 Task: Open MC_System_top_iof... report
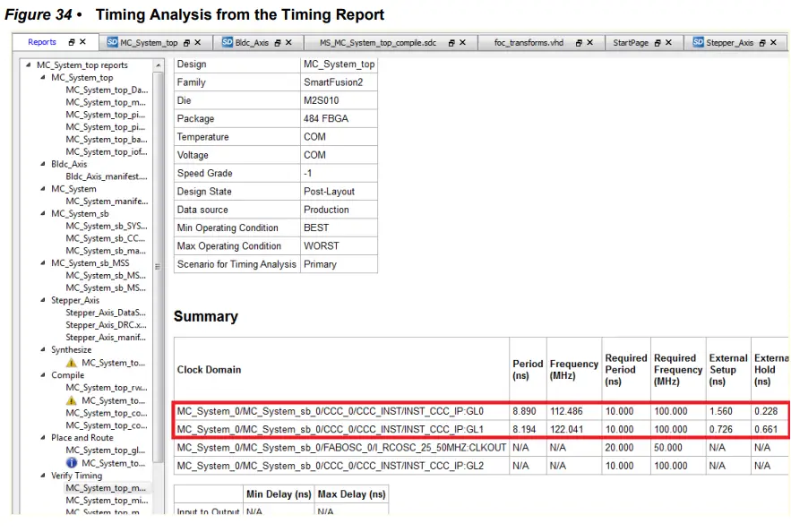tap(107, 151)
